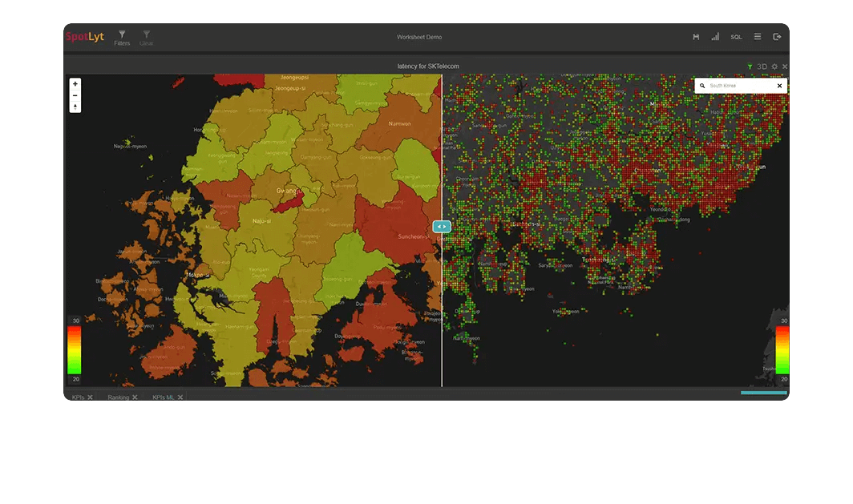Clear the South Korea search text
853x504 pixels.
coord(779,86)
